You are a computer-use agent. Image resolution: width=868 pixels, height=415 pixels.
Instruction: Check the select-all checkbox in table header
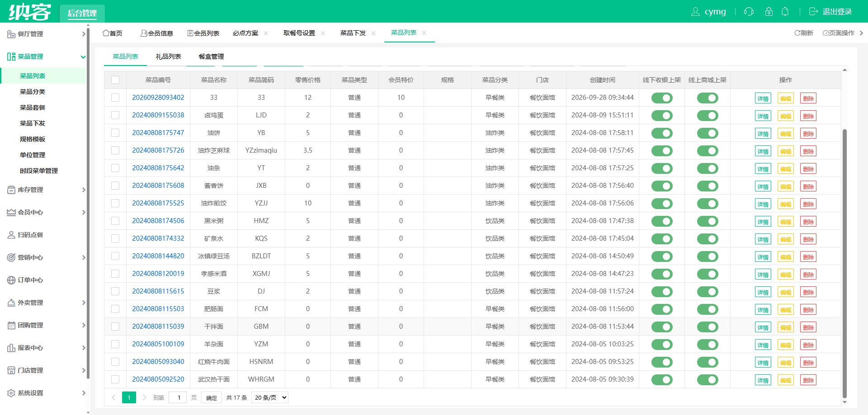coord(115,80)
